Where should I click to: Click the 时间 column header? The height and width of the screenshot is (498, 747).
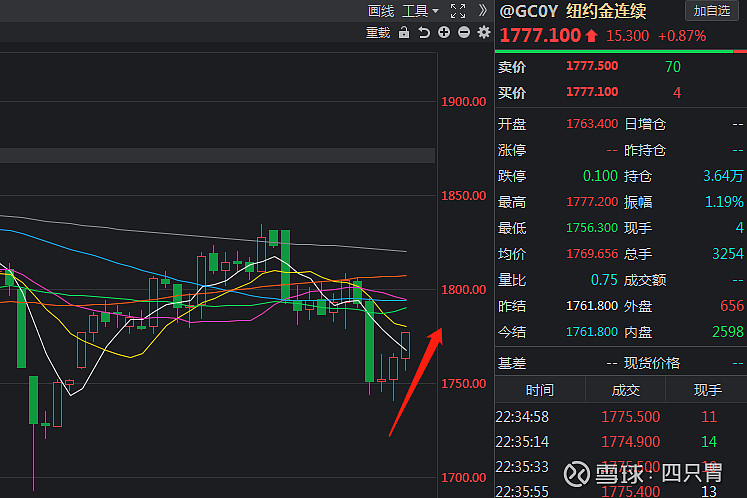(x=540, y=390)
